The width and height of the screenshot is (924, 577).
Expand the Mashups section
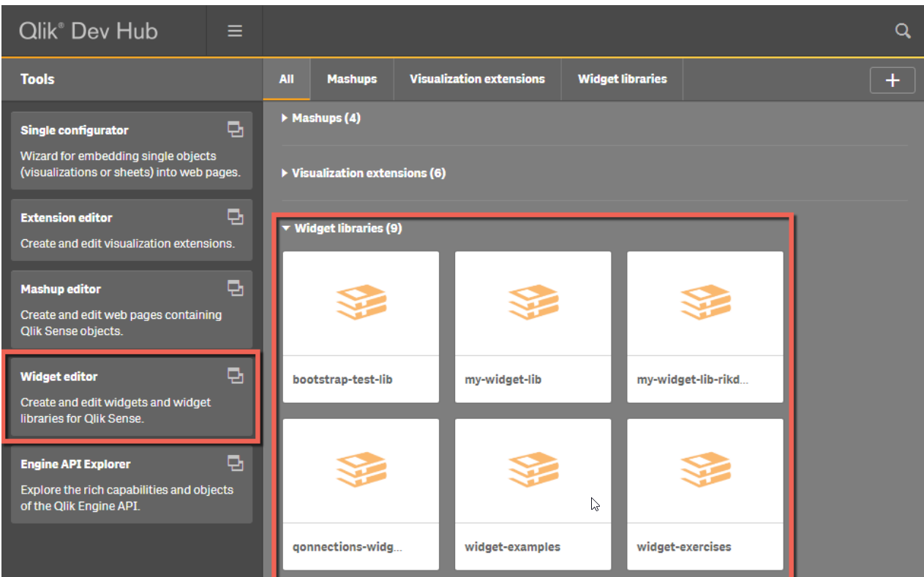click(321, 117)
